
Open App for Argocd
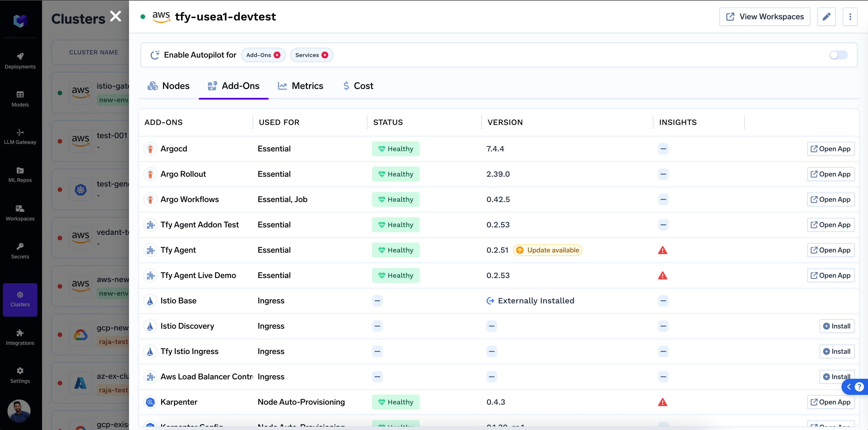point(831,149)
